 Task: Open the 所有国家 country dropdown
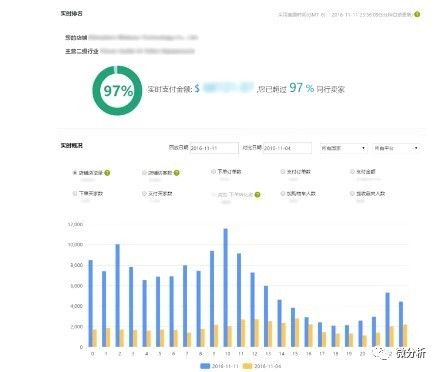point(343,148)
